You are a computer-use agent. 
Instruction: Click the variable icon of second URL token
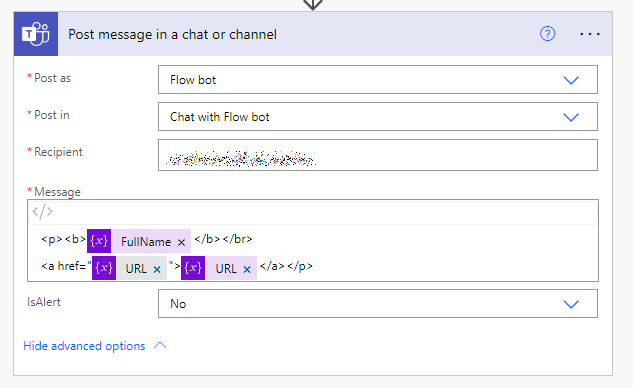coord(193,268)
